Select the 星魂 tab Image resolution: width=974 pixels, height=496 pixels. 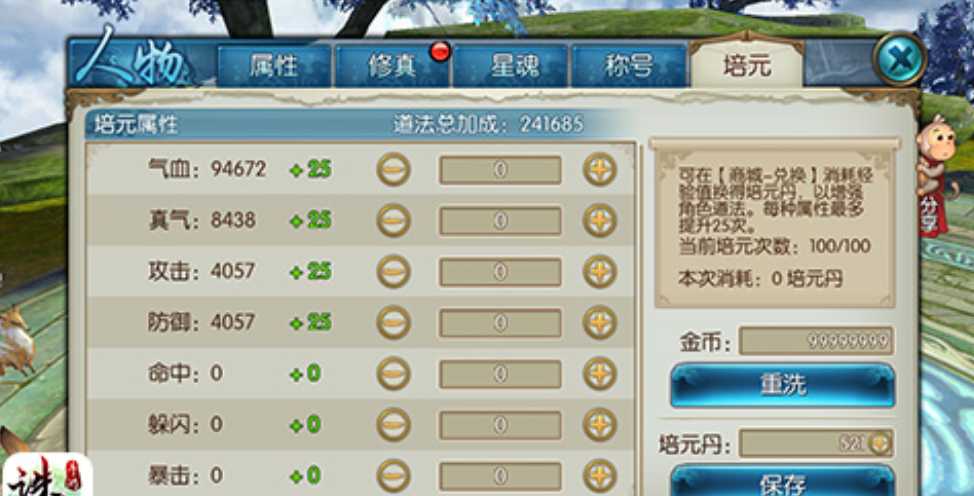(510, 65)
